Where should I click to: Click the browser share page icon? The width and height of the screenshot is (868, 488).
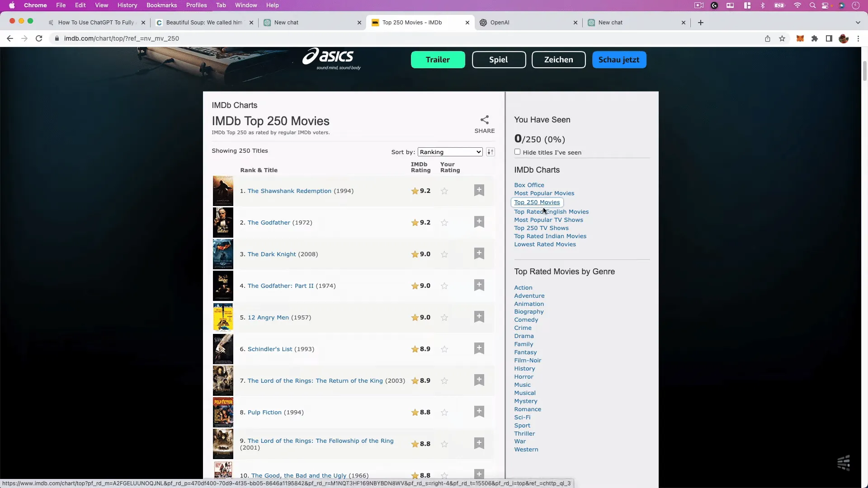768,38
